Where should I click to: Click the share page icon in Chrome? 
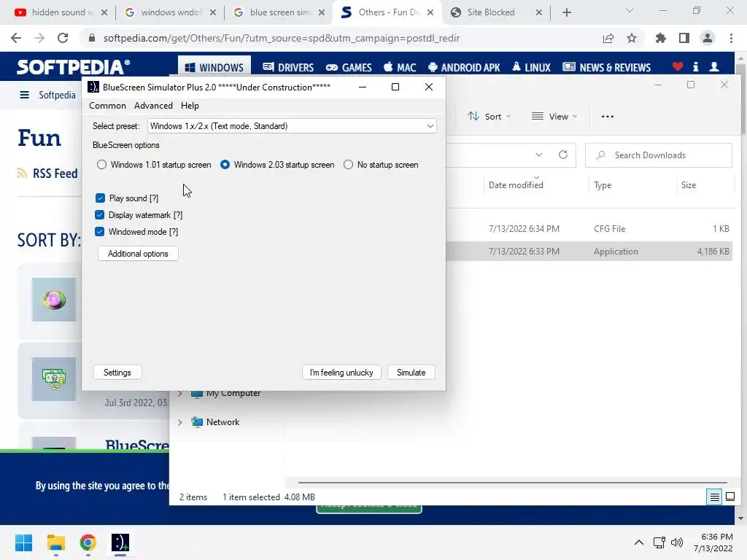(608, 38)
